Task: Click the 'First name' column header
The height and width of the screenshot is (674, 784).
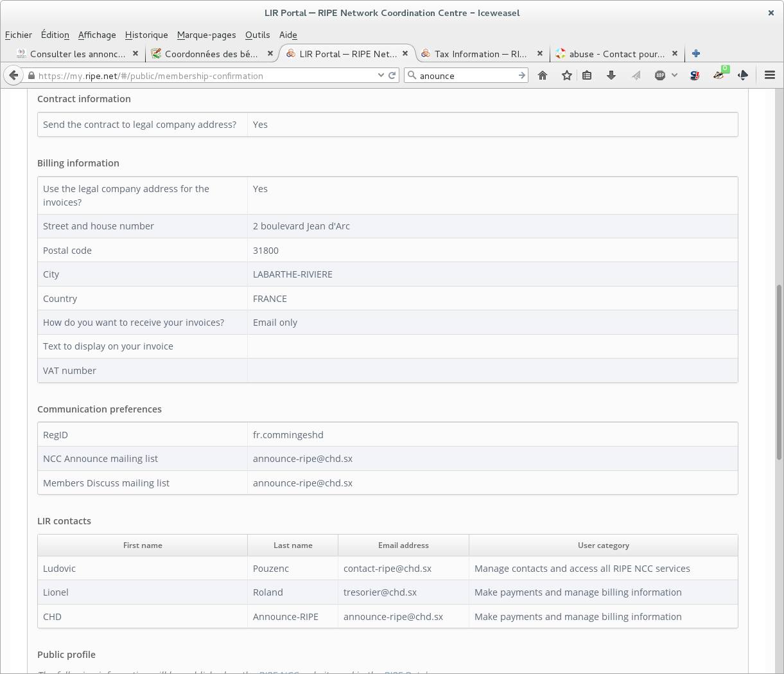Action: [x=143, y=545]
